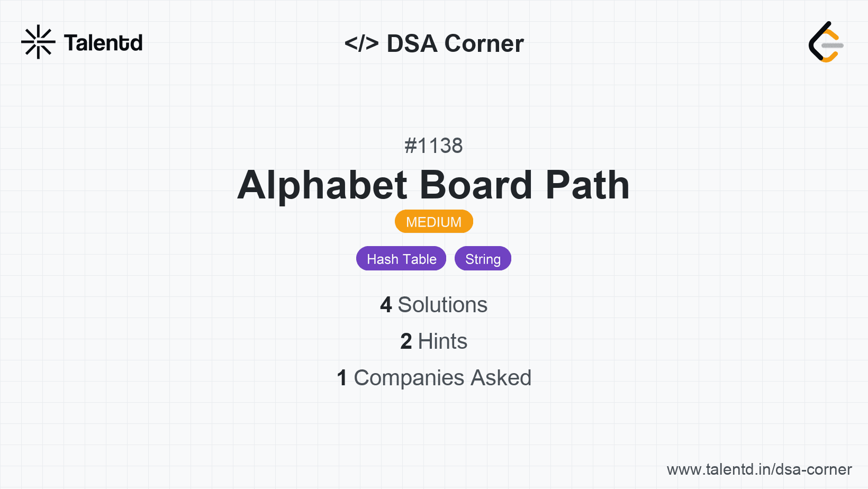This screenshot has height=489, width=868.
Task: Click the orange MEDIUM difficulty badge
Action: tap(433, 222)
